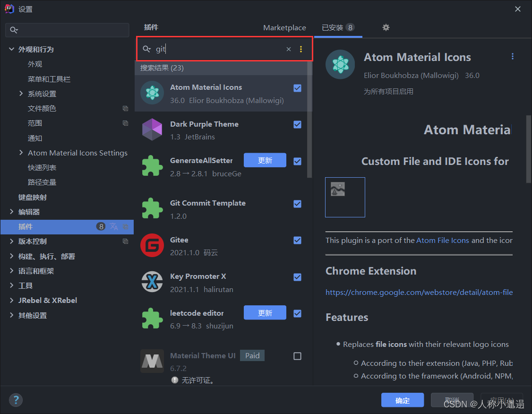532x414 pixels.
Task: Click the copy icon next to 文件颜色
Action: tap(125, 109)
